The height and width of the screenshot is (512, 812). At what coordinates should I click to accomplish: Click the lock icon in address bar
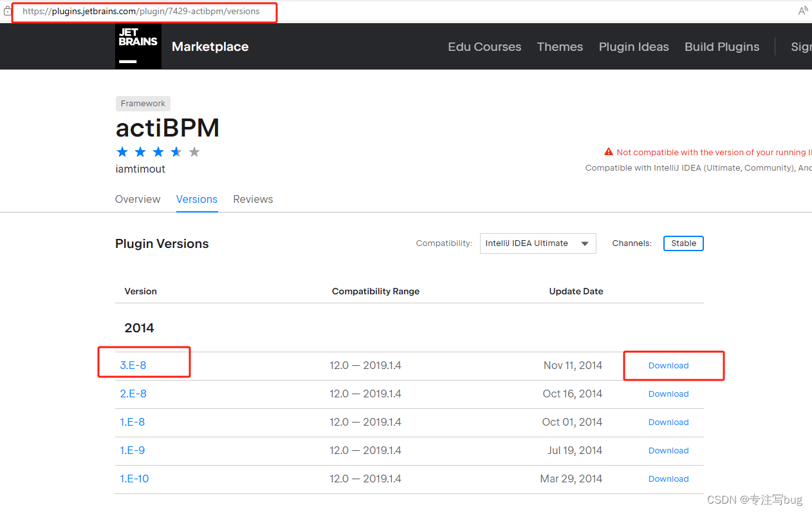pos(8,11)
